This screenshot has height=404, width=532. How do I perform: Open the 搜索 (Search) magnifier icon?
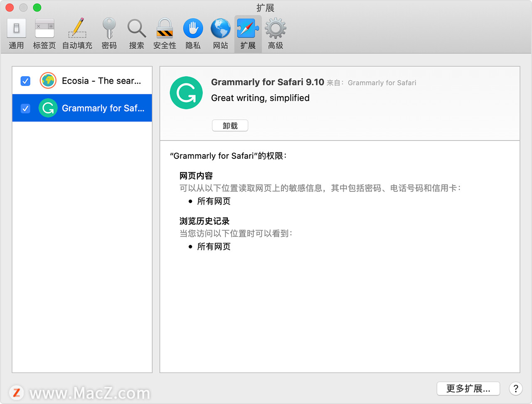click(137, 28)
